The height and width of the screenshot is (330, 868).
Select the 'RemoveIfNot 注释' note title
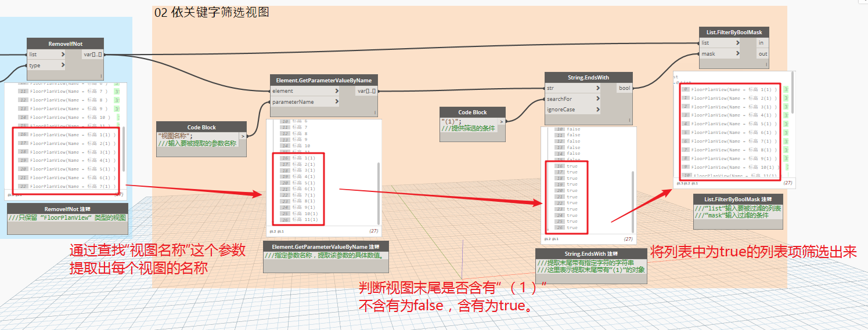[68, 209]
